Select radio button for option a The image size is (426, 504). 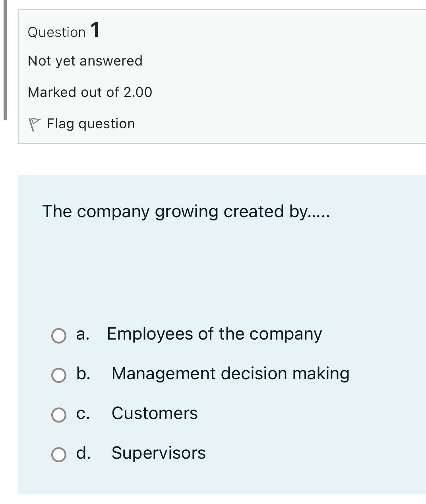click(58, 336)
